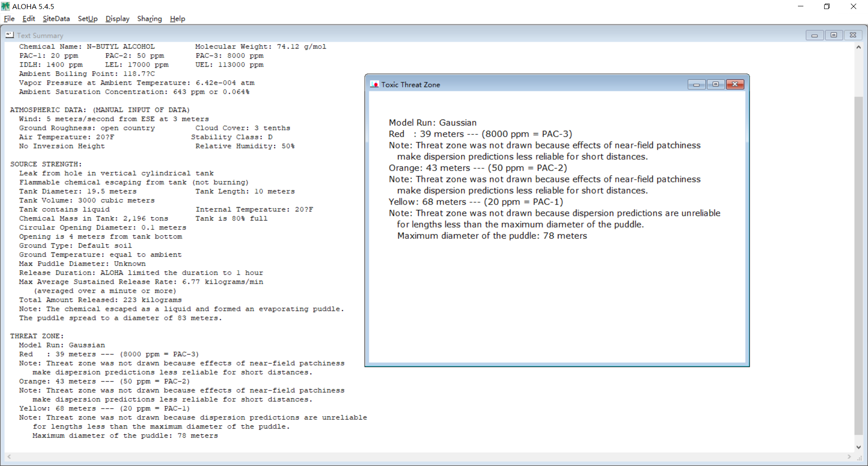The height and width of the screenshot is (466, 868).
Task: Click 'Relative Humidity: 50%' text
Action: 245,146
